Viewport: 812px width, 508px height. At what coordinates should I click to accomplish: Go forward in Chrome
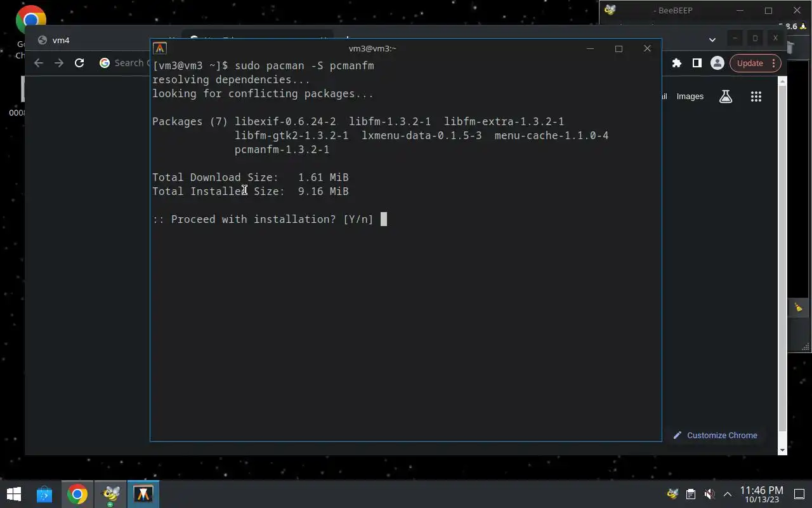pyautogui.click(x=59, y=63)
